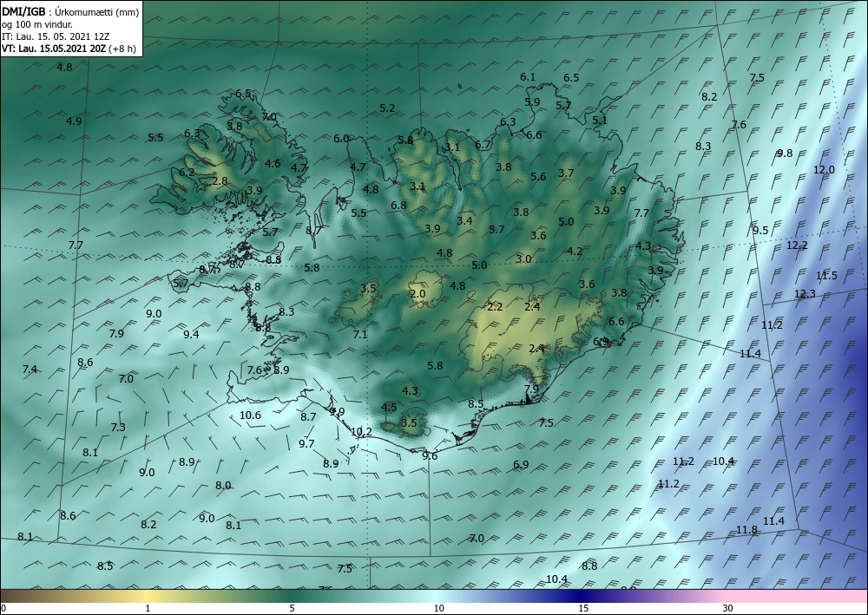Click the 9.8 value on the map
868x615 pixels.
point(785,154)
